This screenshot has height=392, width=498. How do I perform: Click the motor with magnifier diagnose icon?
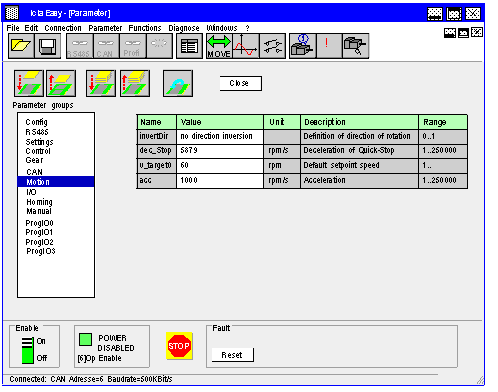pyautogui.click(x=356, y=46)
